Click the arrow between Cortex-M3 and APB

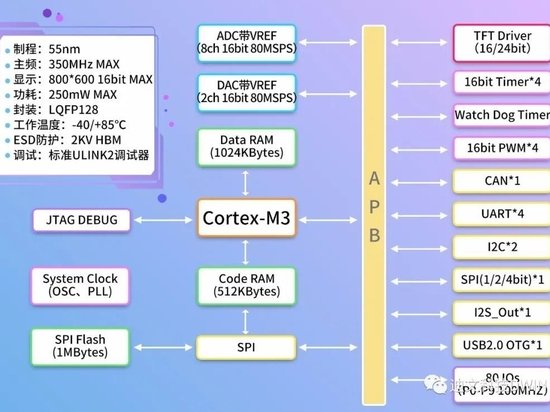click(328, 220)
